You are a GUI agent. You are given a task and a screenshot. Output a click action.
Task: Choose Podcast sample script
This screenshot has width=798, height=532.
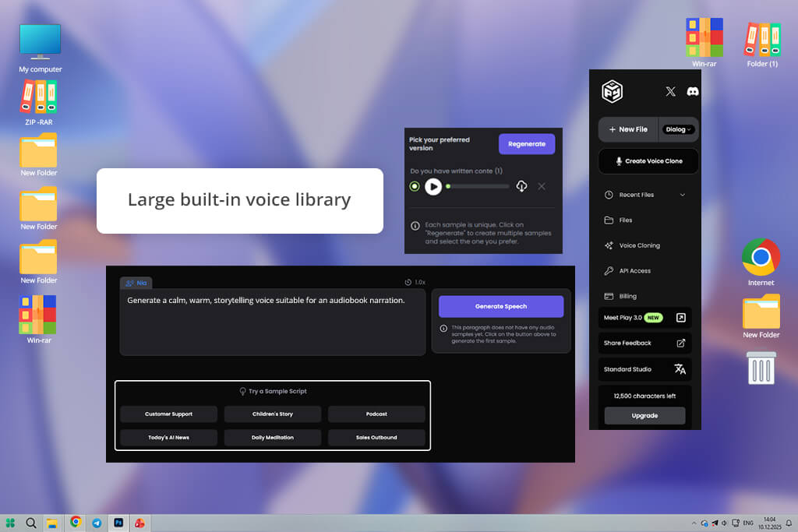point(376,414)
